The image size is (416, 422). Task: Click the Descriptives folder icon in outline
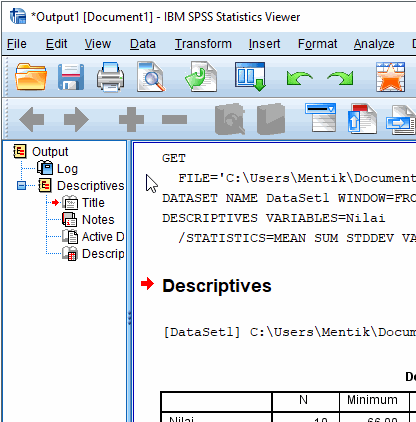tap(45, 185)
